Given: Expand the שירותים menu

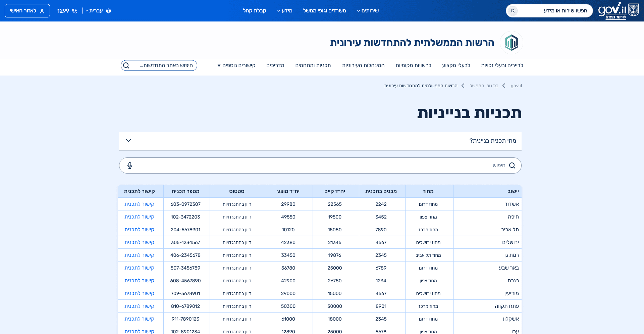Looking at the screenshot, I should point(368,11).
